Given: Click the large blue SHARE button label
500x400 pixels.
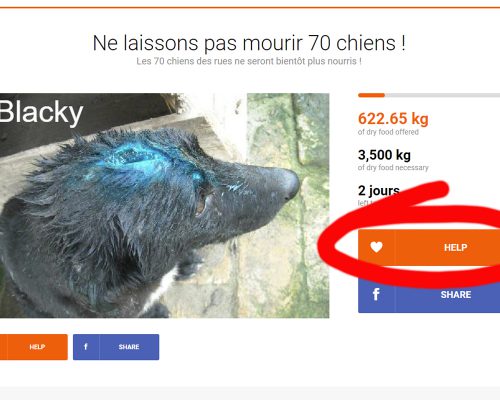Looking at the screenshot, I should point(456,295).
